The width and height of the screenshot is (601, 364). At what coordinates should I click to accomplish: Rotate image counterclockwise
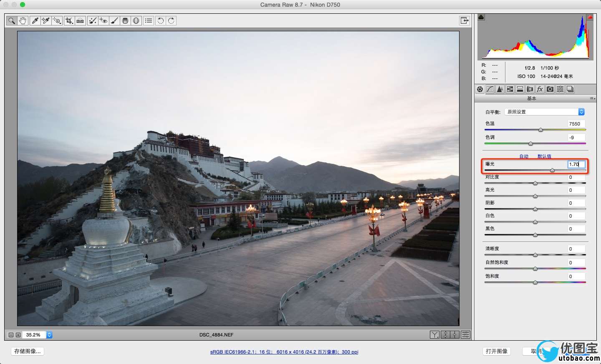[161, 20]
